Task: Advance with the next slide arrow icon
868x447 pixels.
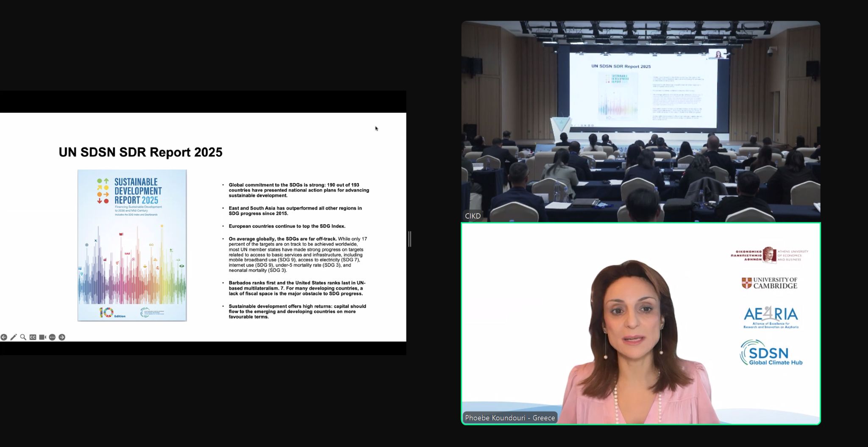Action: [62, 337]
